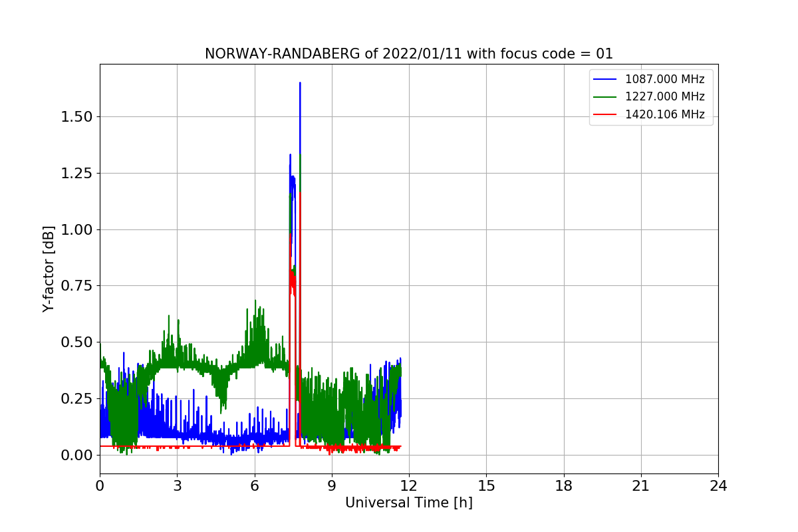
Task: Click the blue line swatch in legend
Action: click(605, 79)
